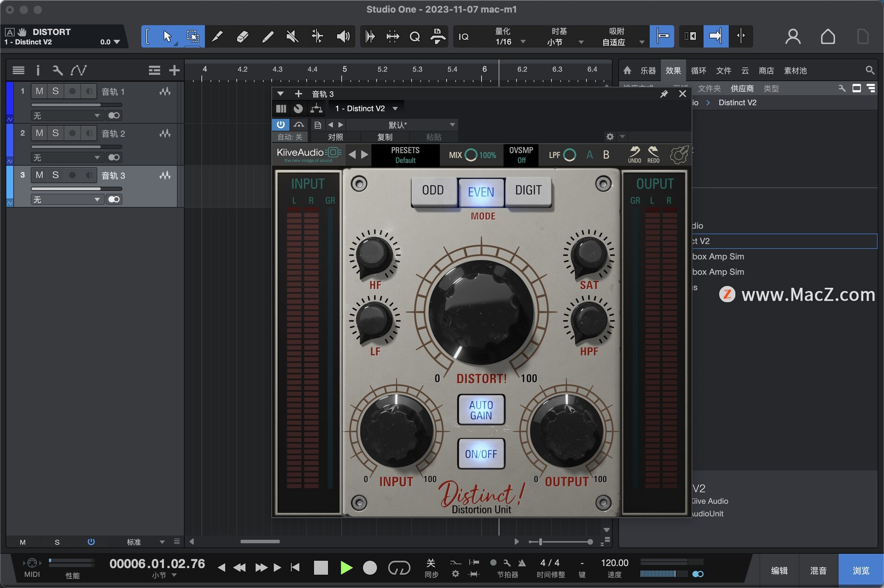The width and height of the screenshot is (884, 588).
Task: Switch to the 乐器 browser tab
Action: [648, 70]
